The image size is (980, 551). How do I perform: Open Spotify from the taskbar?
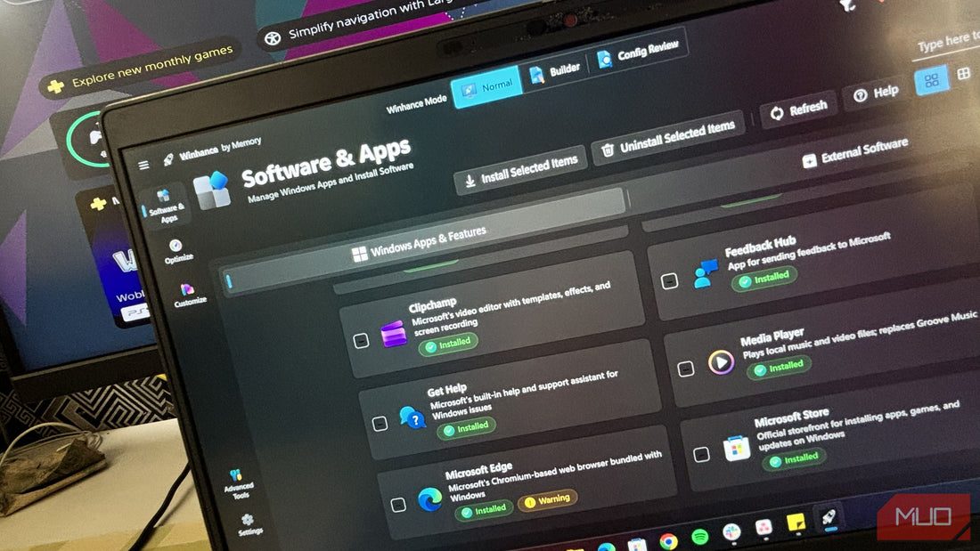(700, 536)
